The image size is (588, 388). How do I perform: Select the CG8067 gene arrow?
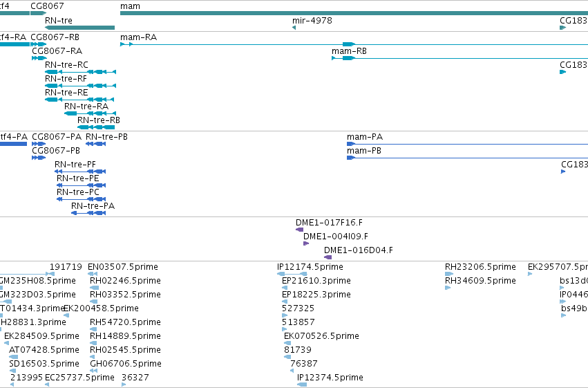[38, 13]
